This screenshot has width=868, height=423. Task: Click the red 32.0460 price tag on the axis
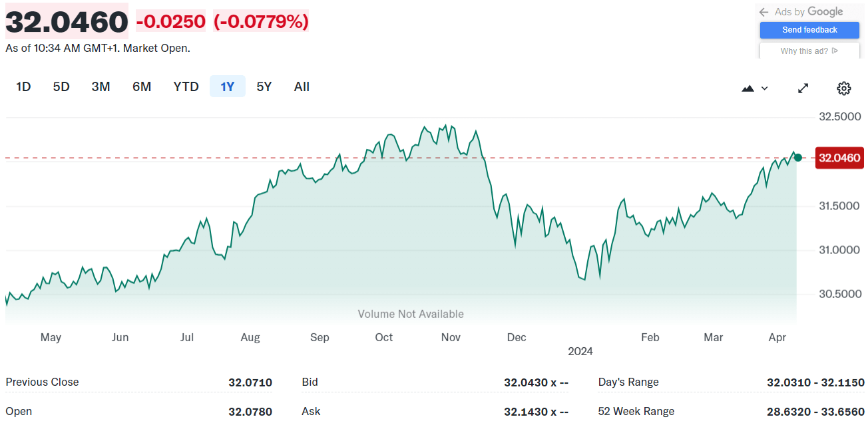(839, 158)
